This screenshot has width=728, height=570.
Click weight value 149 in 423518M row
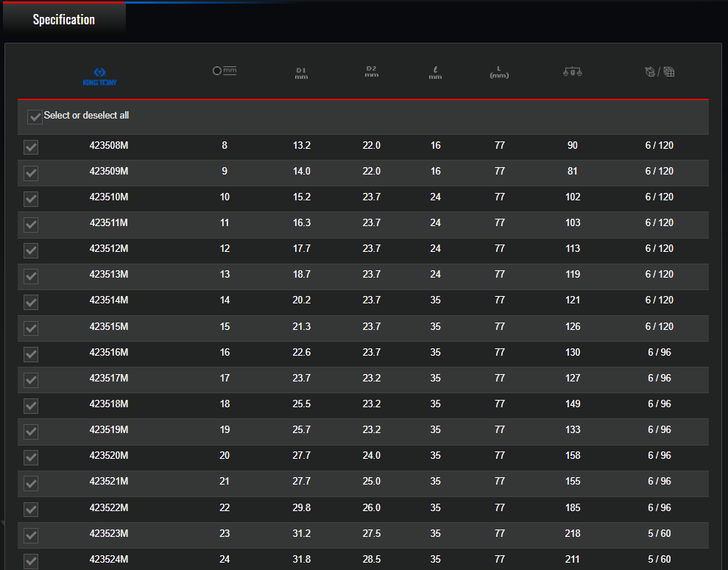tap(573, 404)
